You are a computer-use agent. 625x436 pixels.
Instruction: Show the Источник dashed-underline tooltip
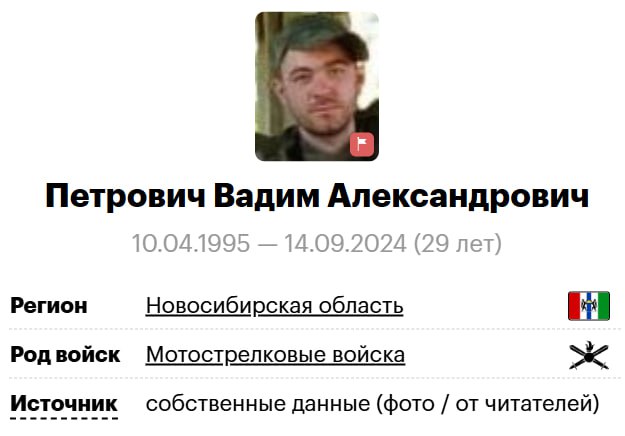click(64, 404)
